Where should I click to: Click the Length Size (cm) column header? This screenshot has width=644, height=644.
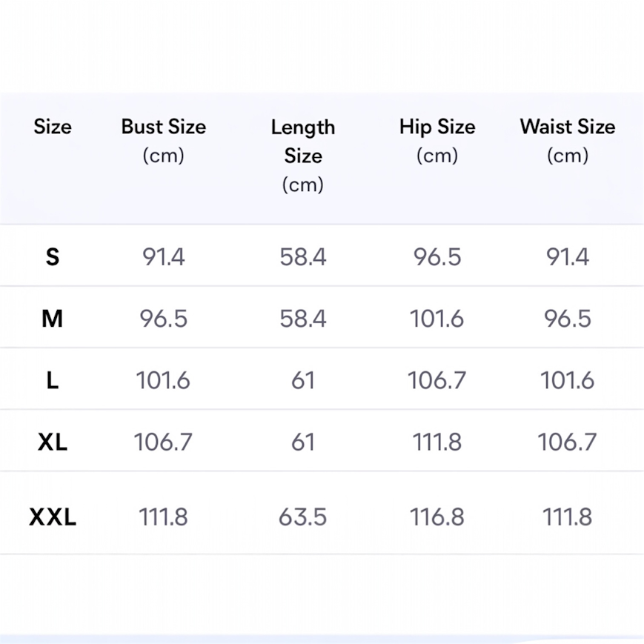[303, 156]
